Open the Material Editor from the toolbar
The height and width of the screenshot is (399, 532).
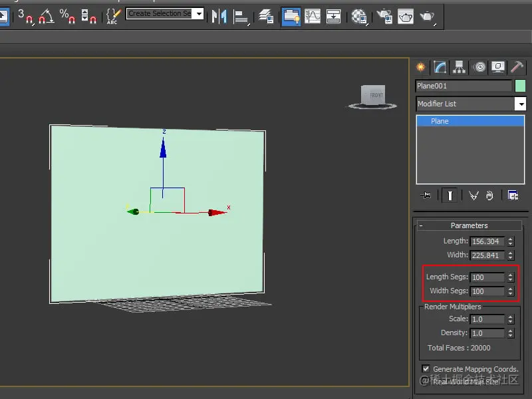[x=360, y=16]
